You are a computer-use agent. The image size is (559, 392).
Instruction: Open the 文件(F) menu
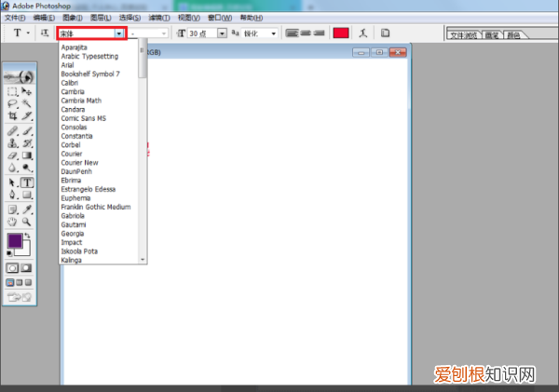[x=15, y=18]
